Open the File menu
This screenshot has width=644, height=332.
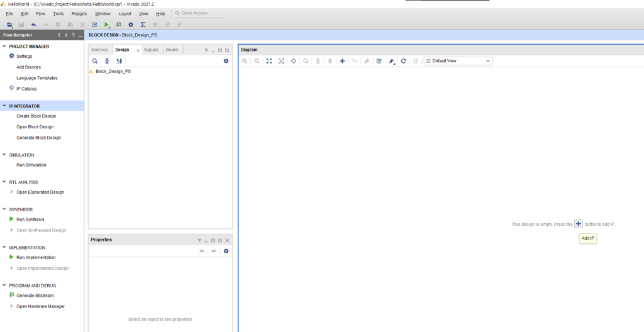click(x=9, y=14)
